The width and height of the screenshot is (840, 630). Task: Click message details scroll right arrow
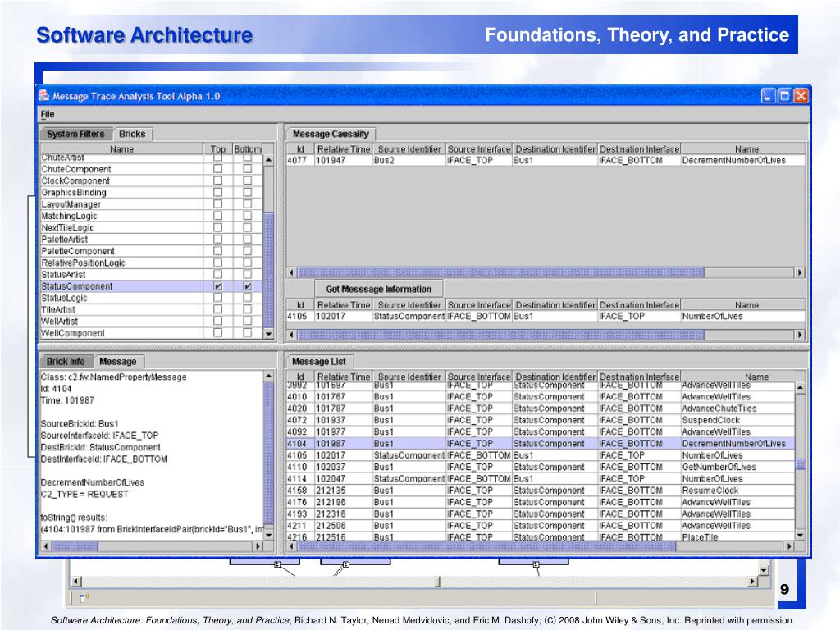pos(258,546)
